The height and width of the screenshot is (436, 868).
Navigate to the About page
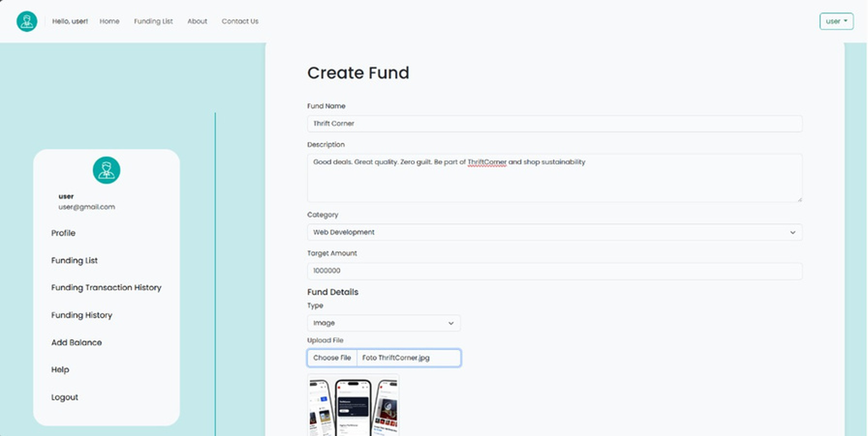197,21
